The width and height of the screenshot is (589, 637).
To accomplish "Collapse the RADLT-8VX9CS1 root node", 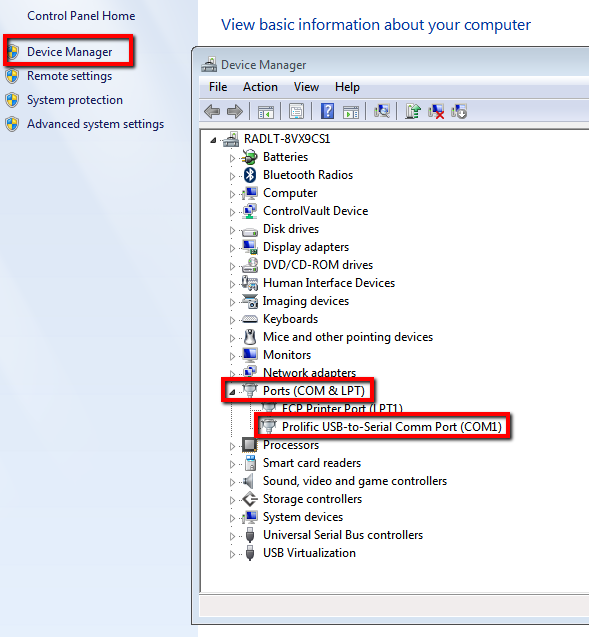I will click(x=213, y=141).
